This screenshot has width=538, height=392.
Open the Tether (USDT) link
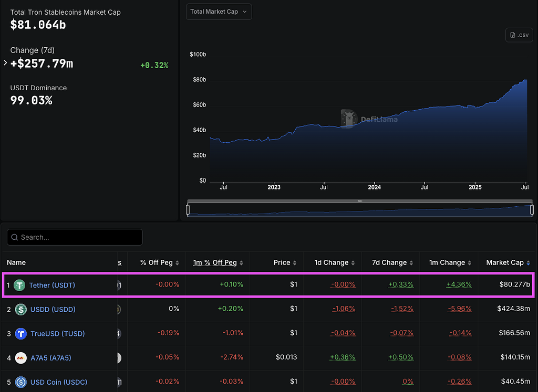pyautogui.click(x=52, y=285)
